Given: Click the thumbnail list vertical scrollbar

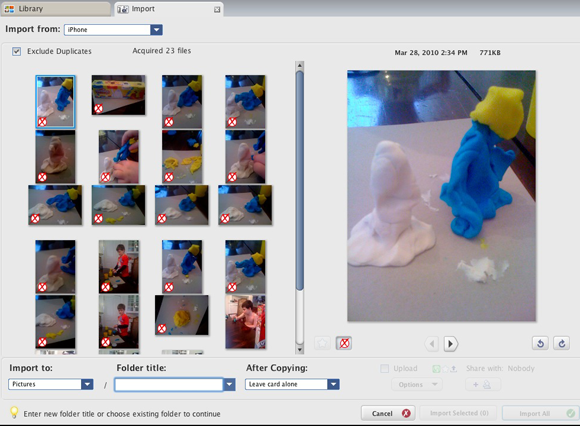Looking at the screenshot, I should (300, 207).
